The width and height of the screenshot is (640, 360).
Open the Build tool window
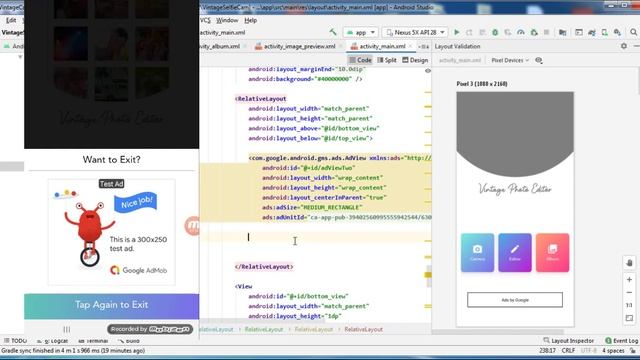tap(129, 340)
